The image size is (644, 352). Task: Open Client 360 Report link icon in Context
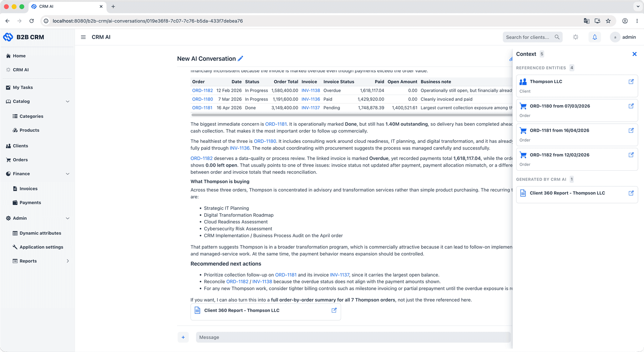[x=631, y=193]
